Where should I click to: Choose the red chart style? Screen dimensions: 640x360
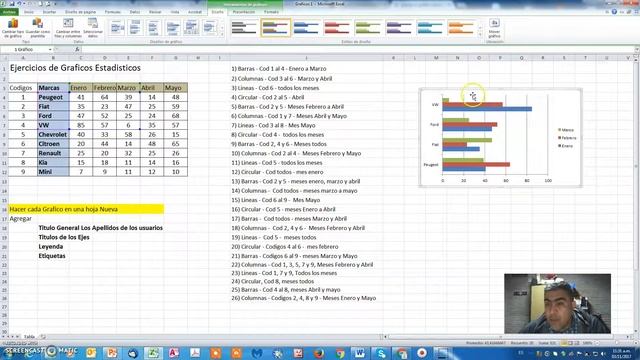pos(337,28)
